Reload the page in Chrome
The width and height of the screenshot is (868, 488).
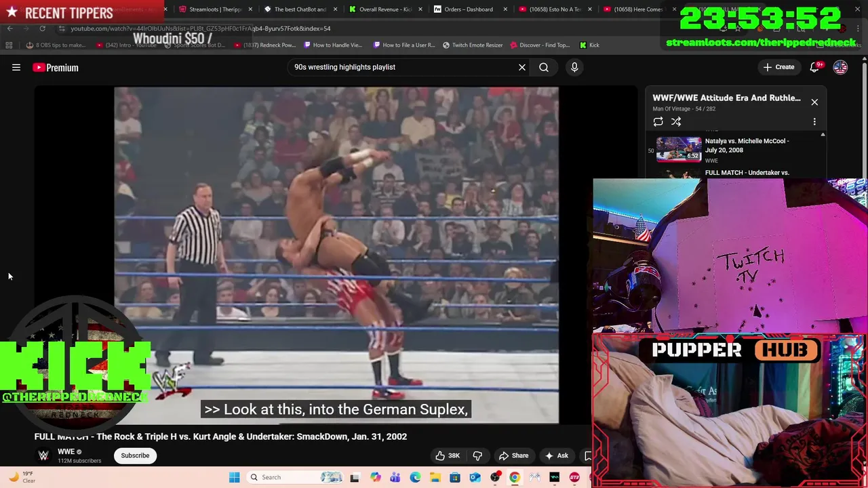(42, 28)
